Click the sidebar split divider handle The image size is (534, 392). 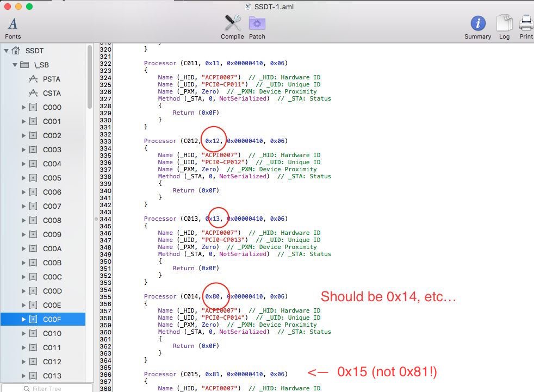(96, 219)
